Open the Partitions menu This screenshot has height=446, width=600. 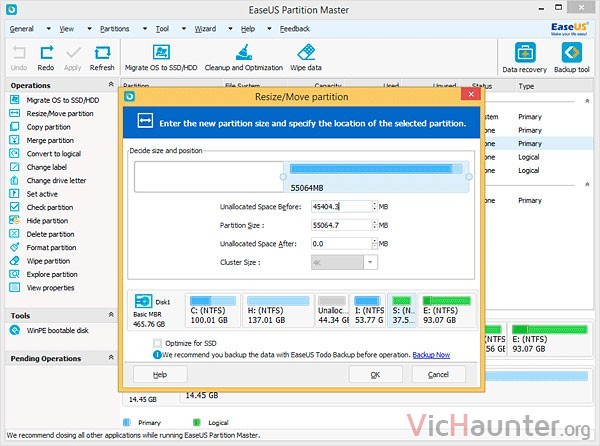pos(114,29)
